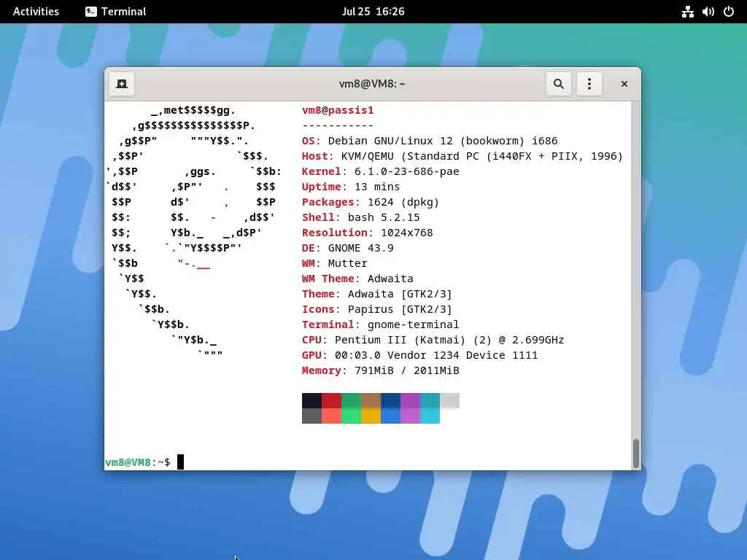Screen dimensions: 747x560
Task: Click the GPU Vendor 1234 Device 1111 line
Action: click(419, 355)
